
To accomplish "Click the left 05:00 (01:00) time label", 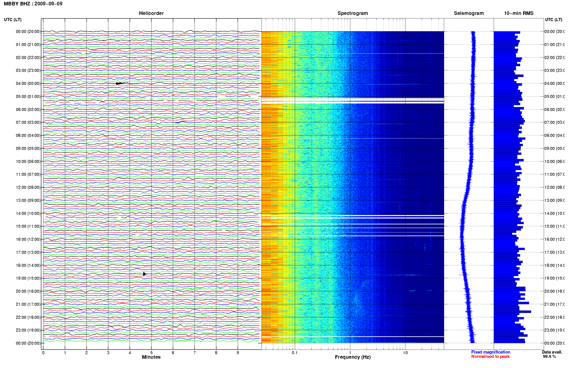I will pos(28,96).
